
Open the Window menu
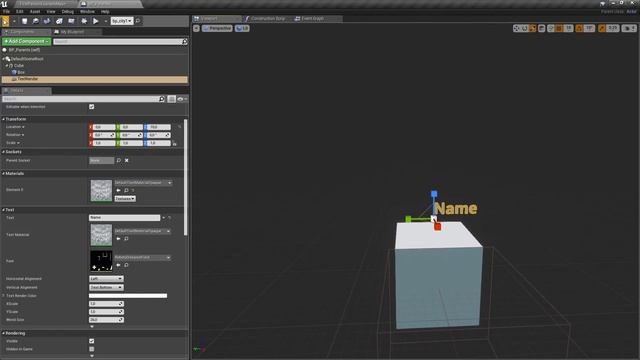[87, 11]
